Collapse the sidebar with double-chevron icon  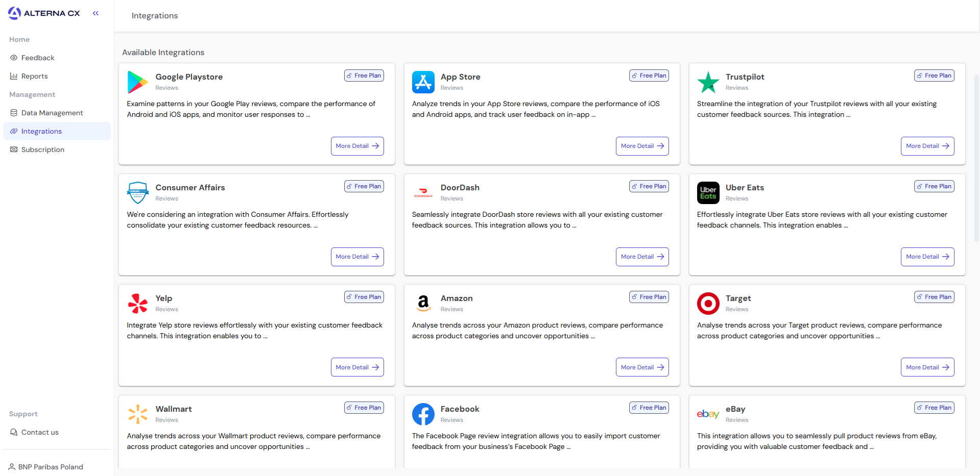click(95, 13)
